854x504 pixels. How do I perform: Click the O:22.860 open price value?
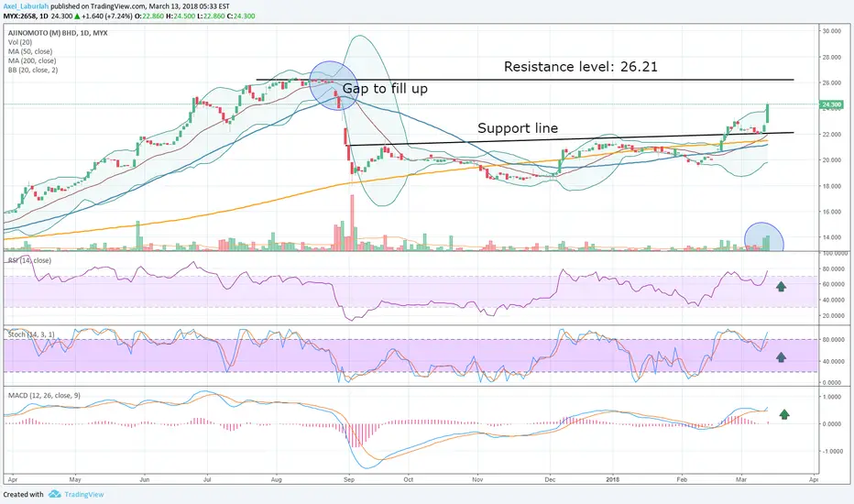(149, 16)
